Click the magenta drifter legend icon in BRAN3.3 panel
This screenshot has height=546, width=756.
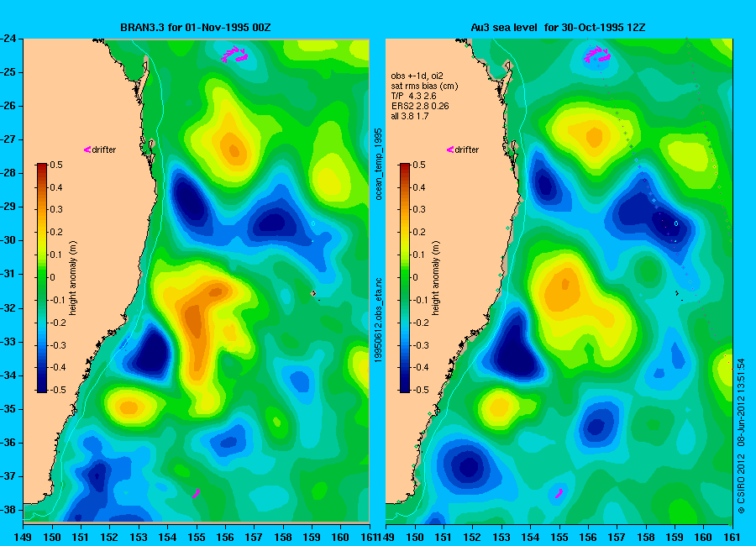tap(87, 150)
